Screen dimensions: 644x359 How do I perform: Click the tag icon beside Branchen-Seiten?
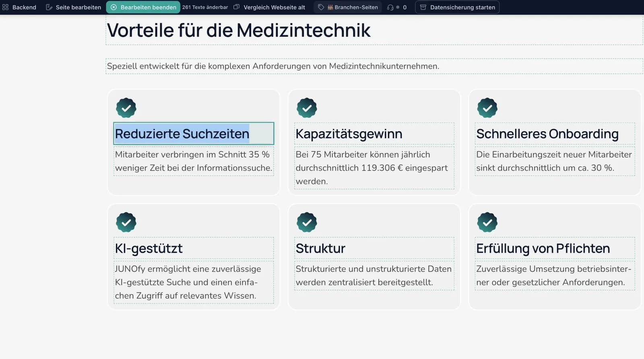coord(321,7)
